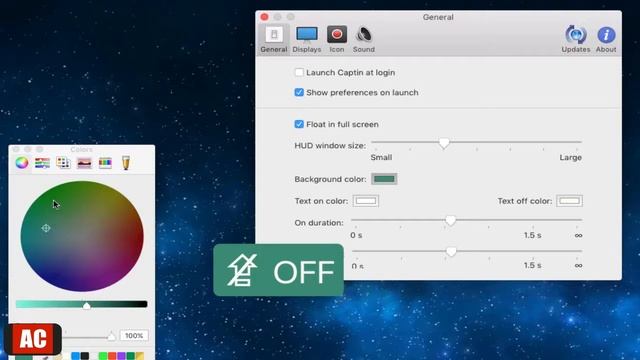Click the color wheel crosshair marker
Image resolution: width=640 pixels, height=360 pixels.
click(46, 228)
